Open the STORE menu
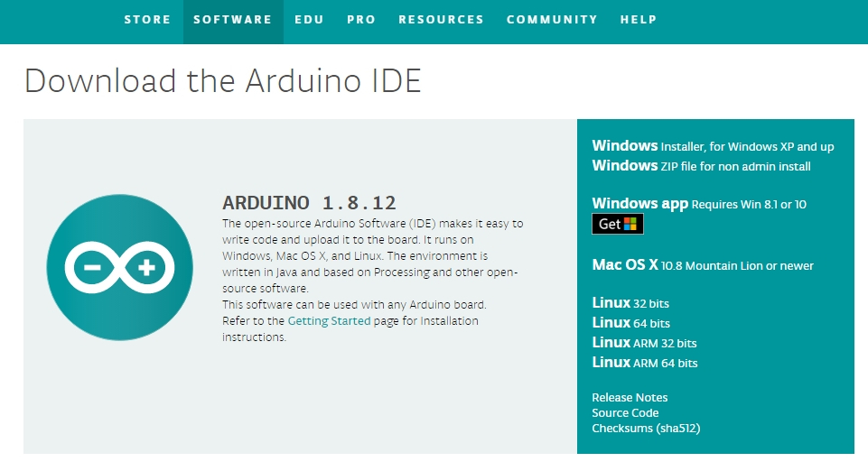Image resolution: width=868 pixels, height=471 pixels. [147, 20]
